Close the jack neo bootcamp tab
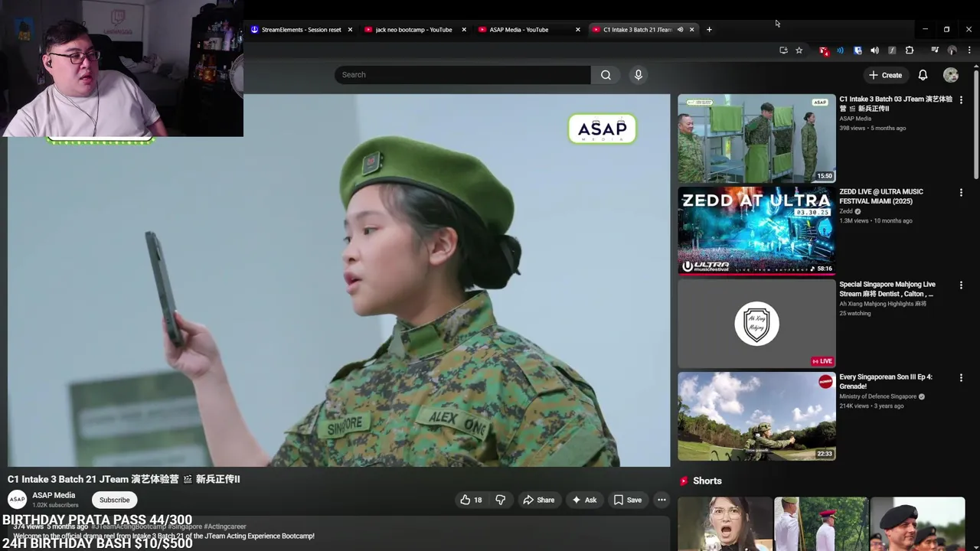980x551 pixels. coord(464,30)
